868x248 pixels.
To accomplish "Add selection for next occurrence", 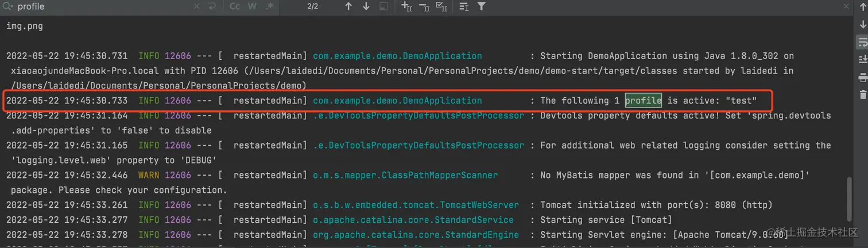I will coord(406,6).
